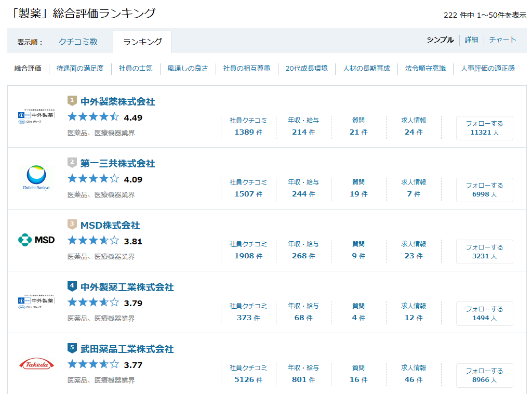The height and width of the screenshot is (394, 532).
Task: Open the MSD株式会社 company page
Action: [x=110, y=226]
